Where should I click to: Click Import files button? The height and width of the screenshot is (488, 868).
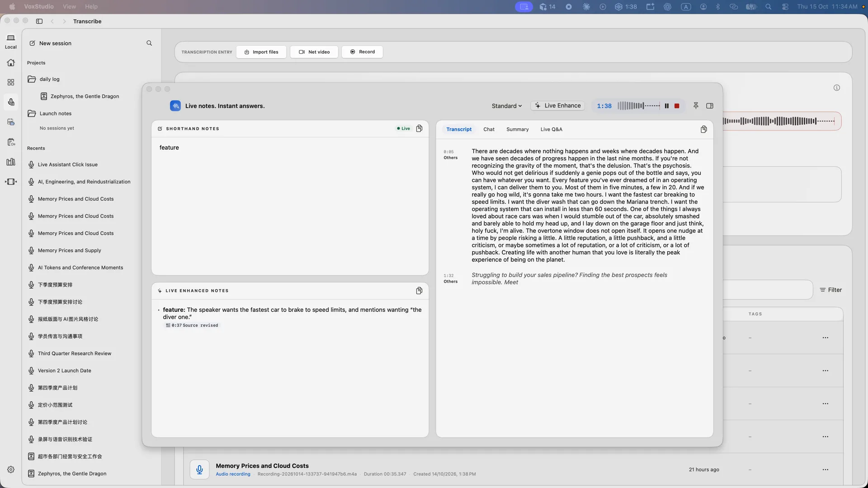coord(261,52)
